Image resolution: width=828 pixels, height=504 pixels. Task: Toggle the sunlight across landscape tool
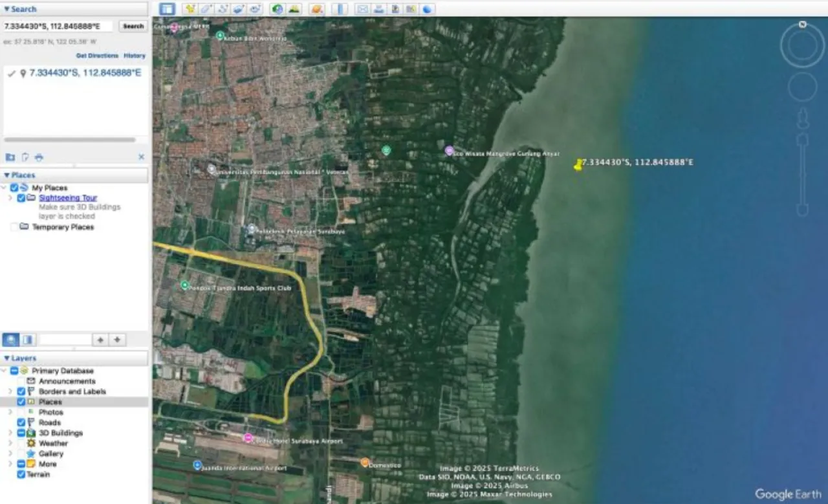point(294,9)
